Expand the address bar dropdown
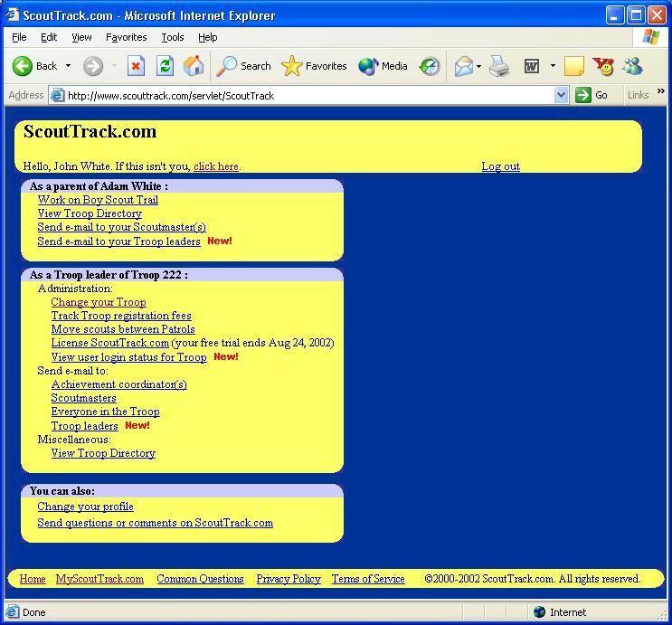Screen dimensions: 672x625 561,95
